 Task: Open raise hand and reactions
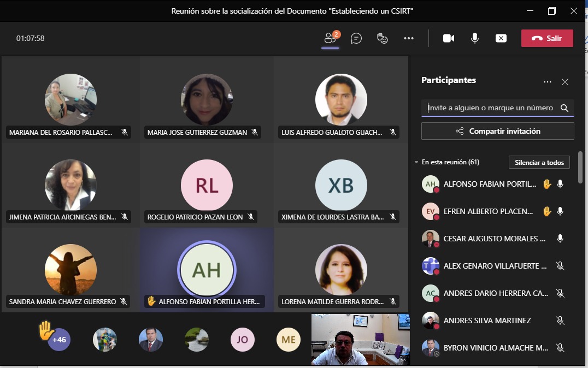[x=382, y=38]
